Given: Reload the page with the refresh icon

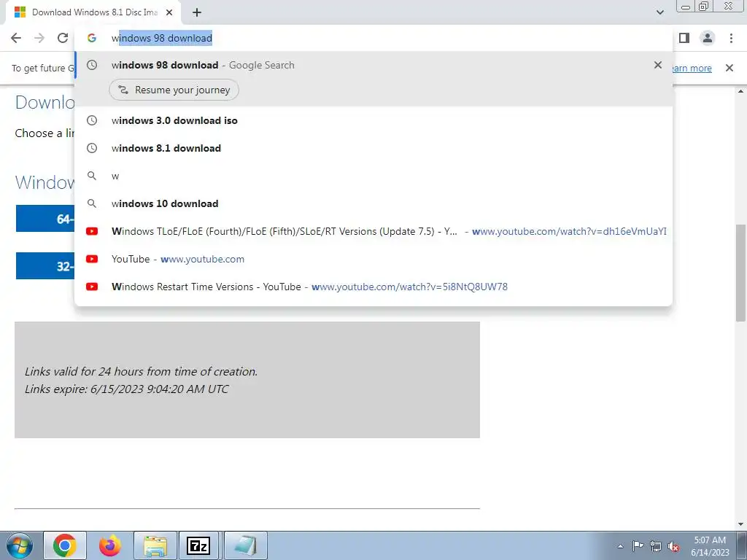Looking at the screenshot, I should pyautogui.click(x=63, y=38).
